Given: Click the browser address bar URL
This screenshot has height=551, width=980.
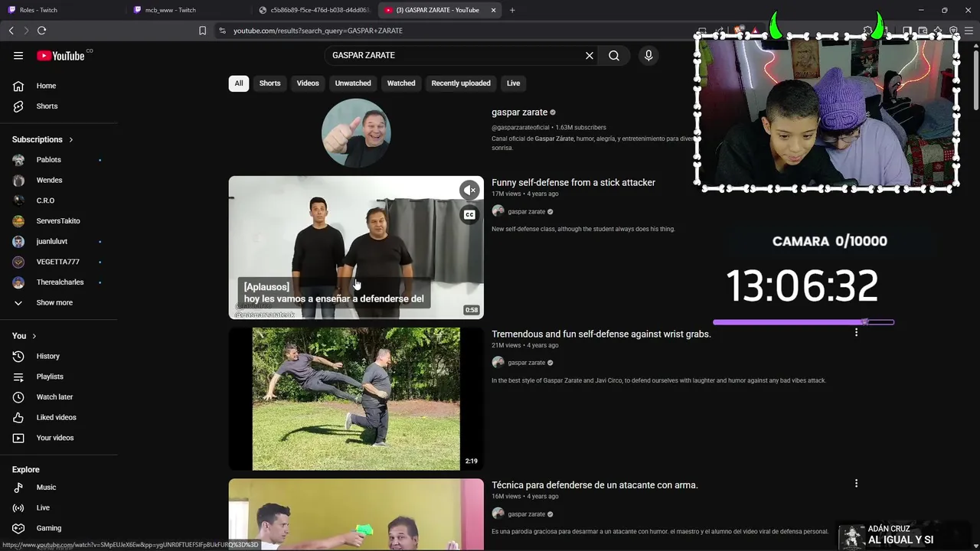Looking at the screenshot, I should click(x=318, y=31).
